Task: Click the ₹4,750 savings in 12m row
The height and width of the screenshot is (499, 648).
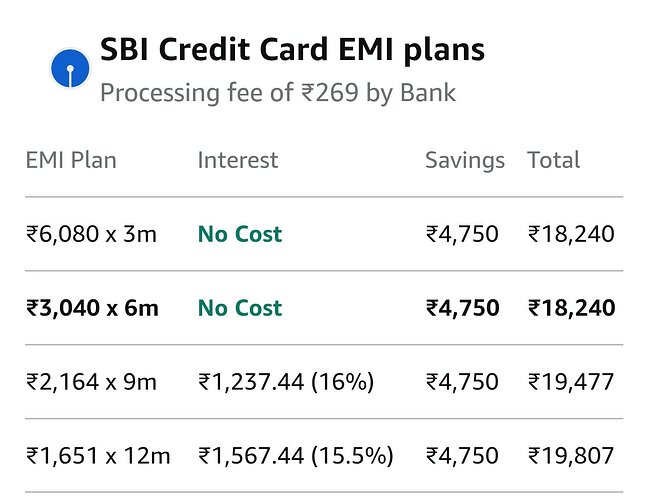Action: (462, 456)
